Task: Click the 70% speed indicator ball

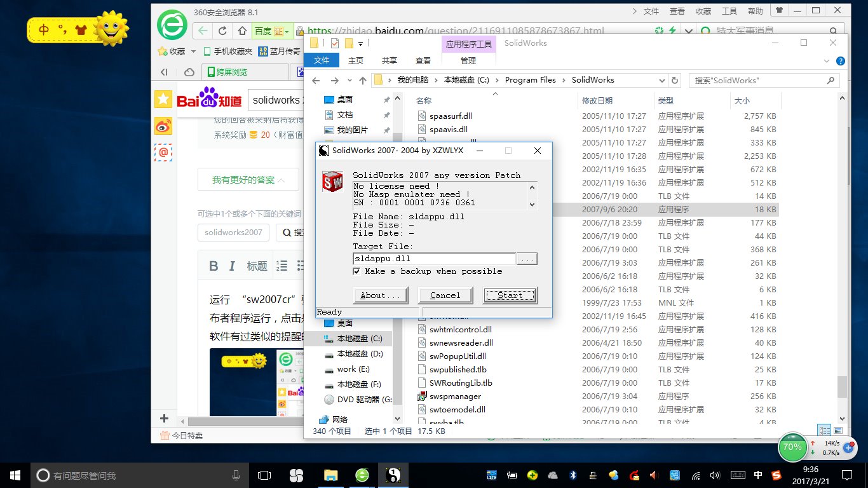Action: click(792, 447)
